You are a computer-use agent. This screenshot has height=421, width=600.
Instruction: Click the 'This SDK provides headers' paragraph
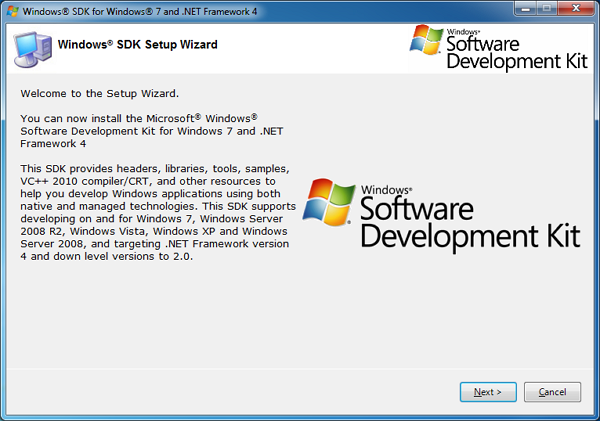click(158, 212)
